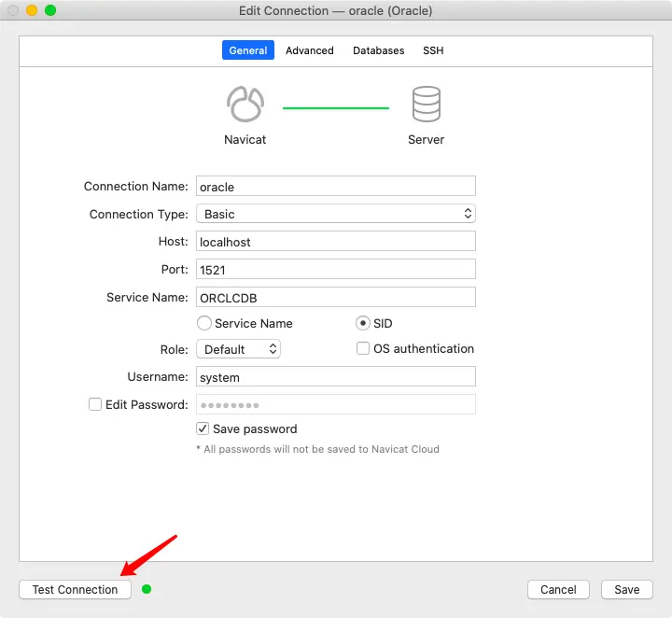Open the Advanced tab
672x618 pixels.
[x=310, y=50]
